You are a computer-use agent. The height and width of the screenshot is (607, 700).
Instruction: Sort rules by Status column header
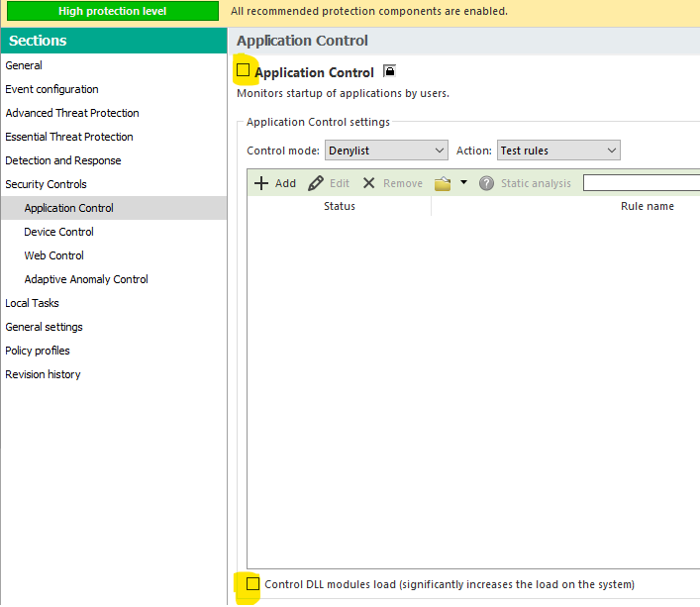pyautogui.click(x=339, y=206)
